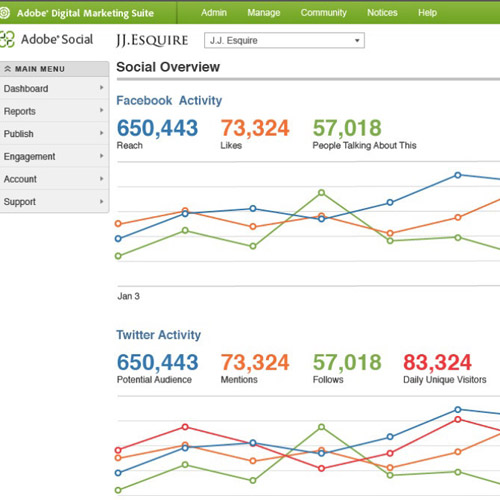Click the Twitter Follows value 57,018
The height and width of the screenshot is (500, 500).
click(x=347, y=362)
